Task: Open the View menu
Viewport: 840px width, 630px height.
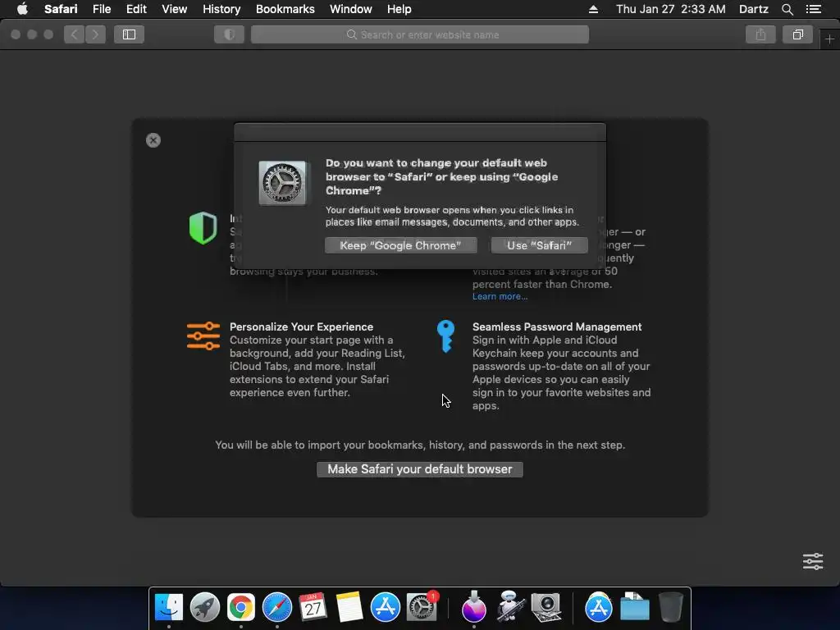Action: pyautogui.click(x=174, y=9)
